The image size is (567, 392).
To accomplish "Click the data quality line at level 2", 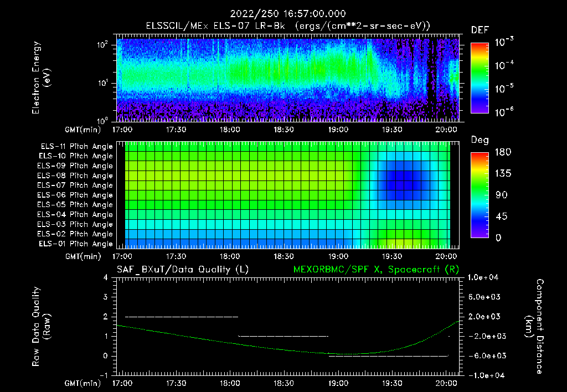I will coord(182,317).
